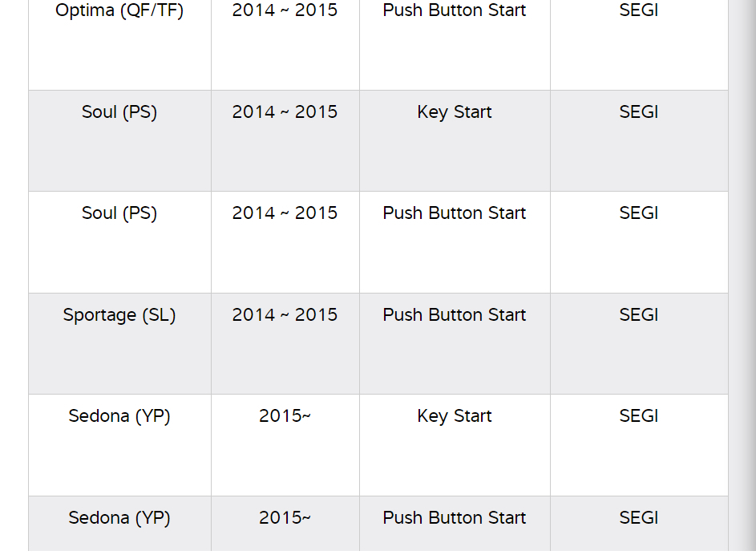The height and width of the screenshot is (559, 756).
Task: Select Sedona (YP) in the Push Button row
Action: point(119,518)
